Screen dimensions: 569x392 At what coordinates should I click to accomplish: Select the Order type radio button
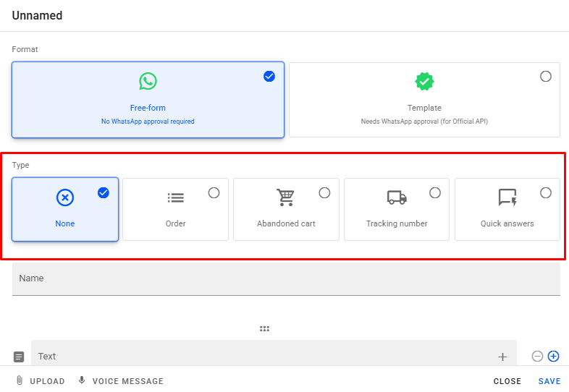214,192
